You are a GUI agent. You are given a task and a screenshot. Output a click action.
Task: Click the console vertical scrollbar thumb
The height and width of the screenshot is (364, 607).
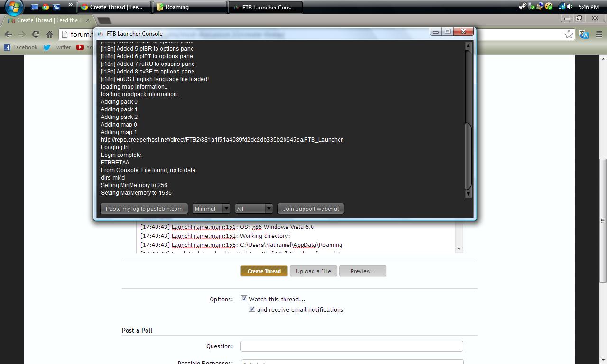pyautogui.click(x=468, y=156)
